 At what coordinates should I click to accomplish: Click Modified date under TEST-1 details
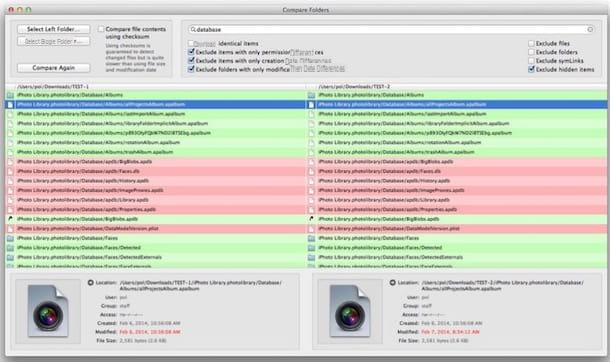pos(150,332)
